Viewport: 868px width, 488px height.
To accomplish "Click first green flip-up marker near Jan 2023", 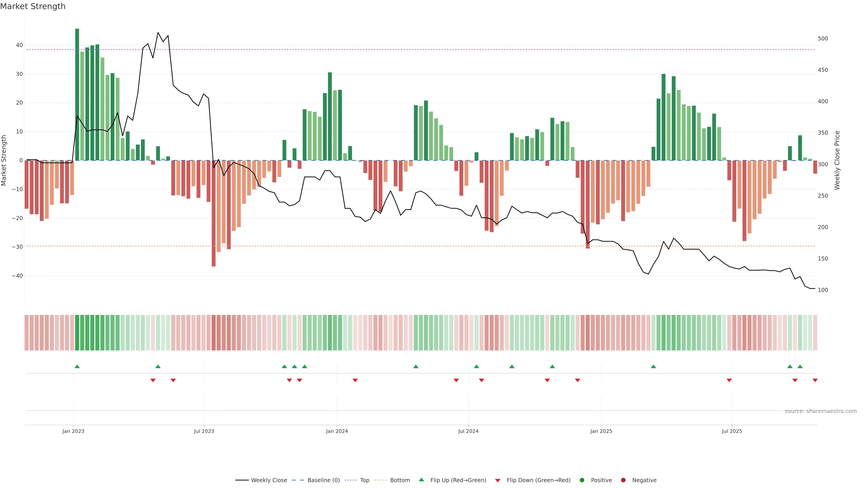I will pos(77,366).
